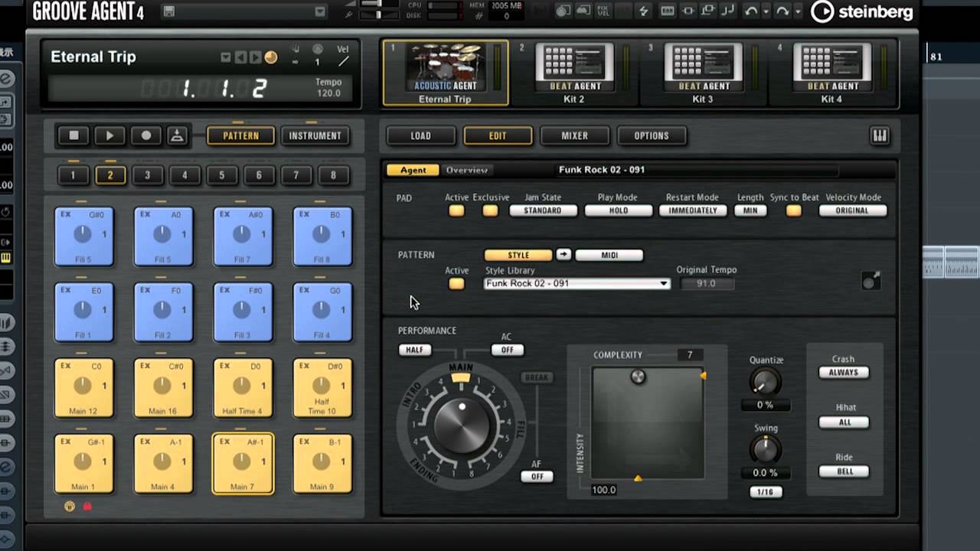Switch to INSTRUMENT pad view

pos(315,135)
